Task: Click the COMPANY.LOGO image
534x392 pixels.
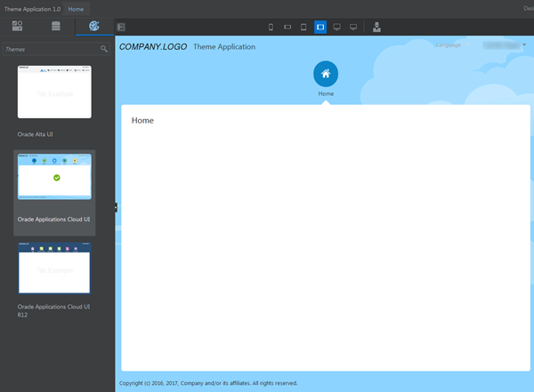Action: [x=153, y=46]
